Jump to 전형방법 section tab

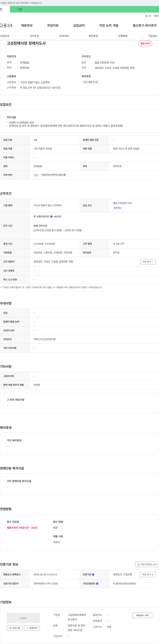[x=123, y=36]
